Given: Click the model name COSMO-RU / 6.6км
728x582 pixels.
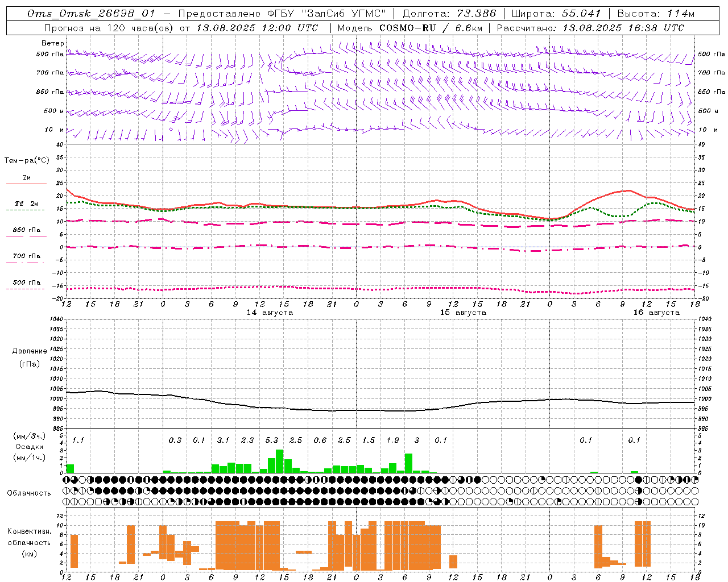Looking at the screenshot, I should coord(431,28).
